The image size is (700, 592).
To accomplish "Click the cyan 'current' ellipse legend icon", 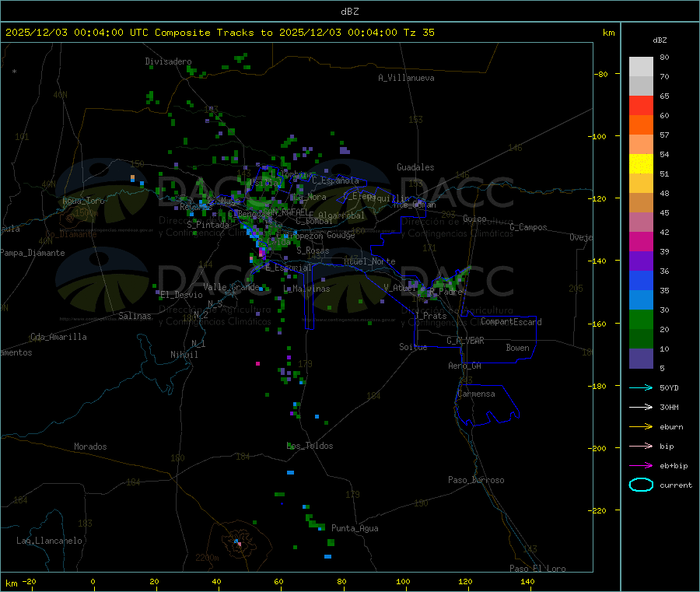I will (641, 485).
